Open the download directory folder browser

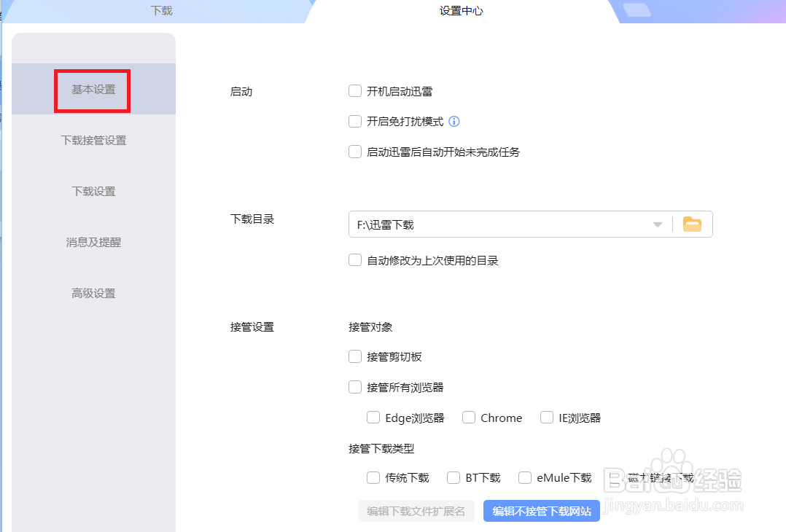tap(691, 224)
